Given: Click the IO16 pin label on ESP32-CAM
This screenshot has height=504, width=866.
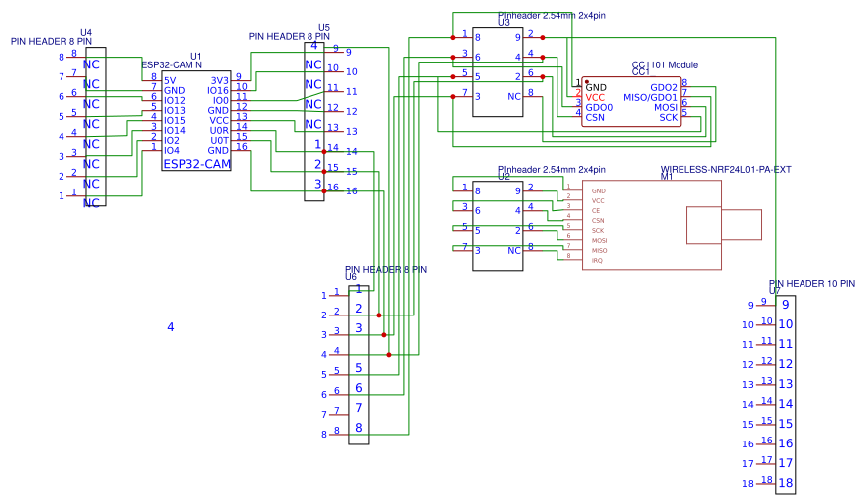Looking at the screenshot, I should tap(218, 90).
